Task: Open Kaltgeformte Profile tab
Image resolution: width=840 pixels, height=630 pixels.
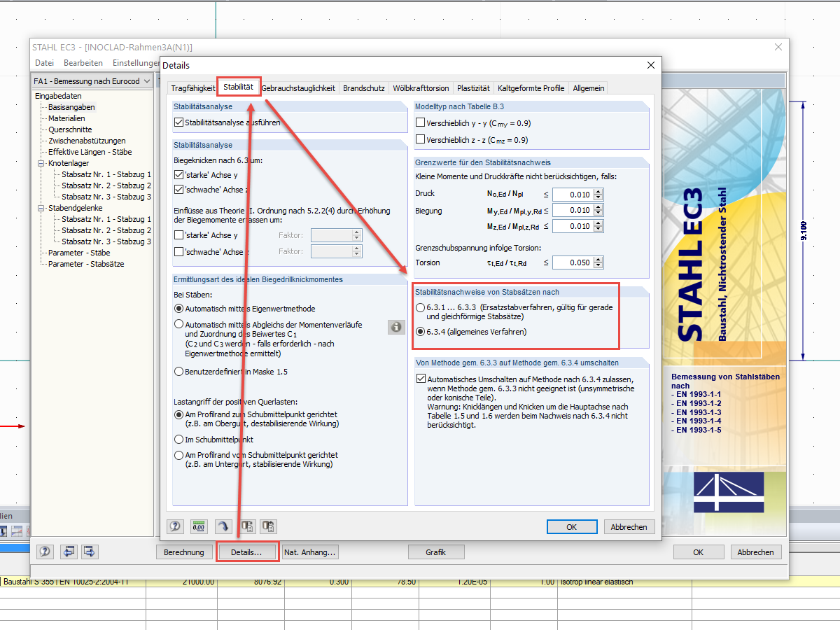Action: tap(531, 88)
